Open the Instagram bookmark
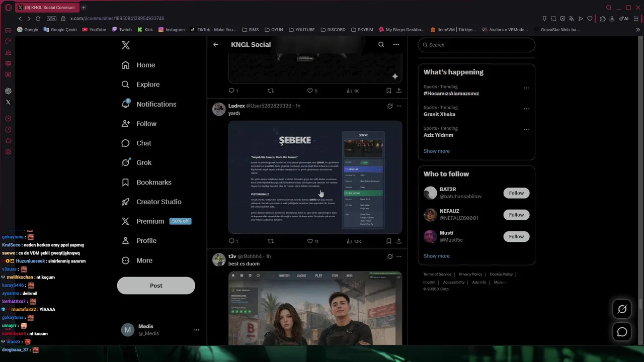The width and height of the screenshot is (644, 362). click(x=172, y=30)
